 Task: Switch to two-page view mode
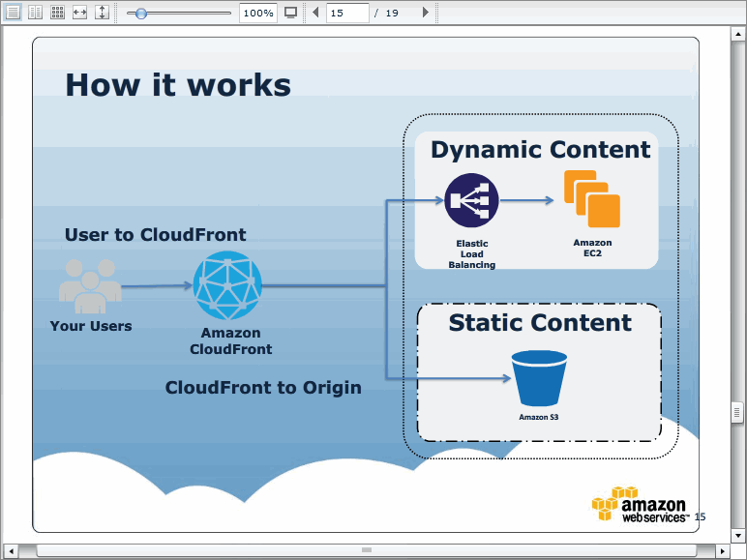click(35, 12)
